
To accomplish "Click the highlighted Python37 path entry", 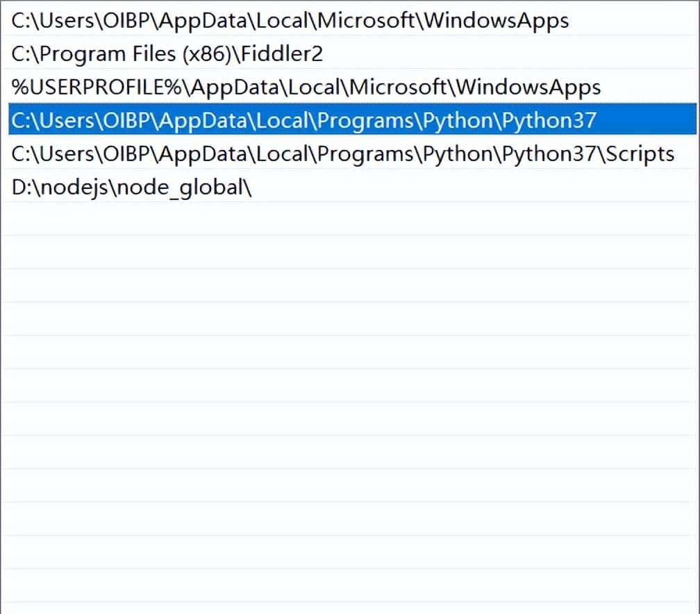I will pos(303,120).
